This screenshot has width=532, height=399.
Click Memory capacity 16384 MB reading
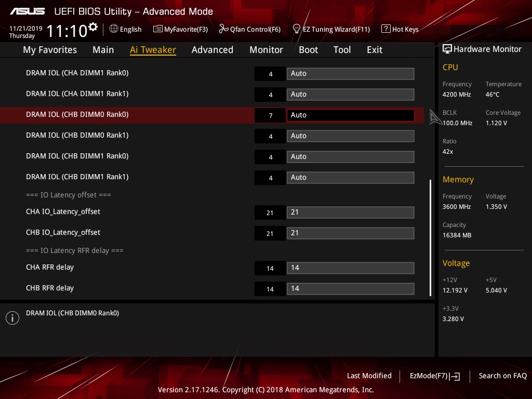(457, 235)
